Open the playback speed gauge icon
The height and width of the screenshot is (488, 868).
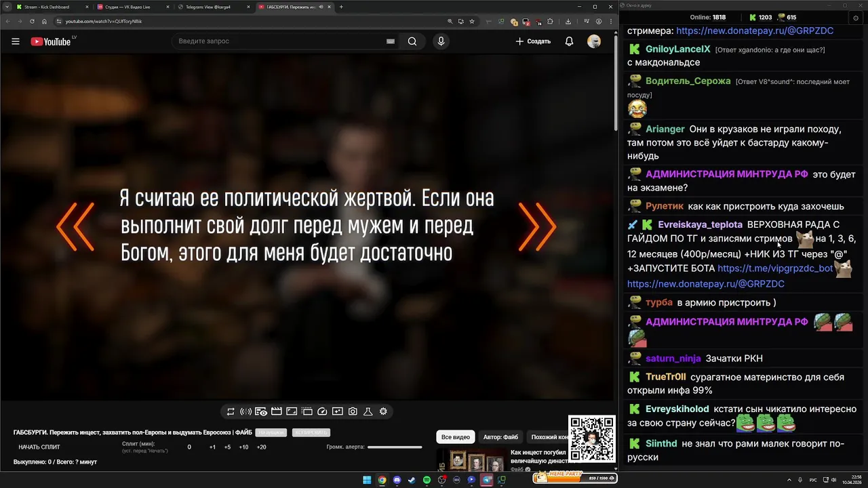322,411
